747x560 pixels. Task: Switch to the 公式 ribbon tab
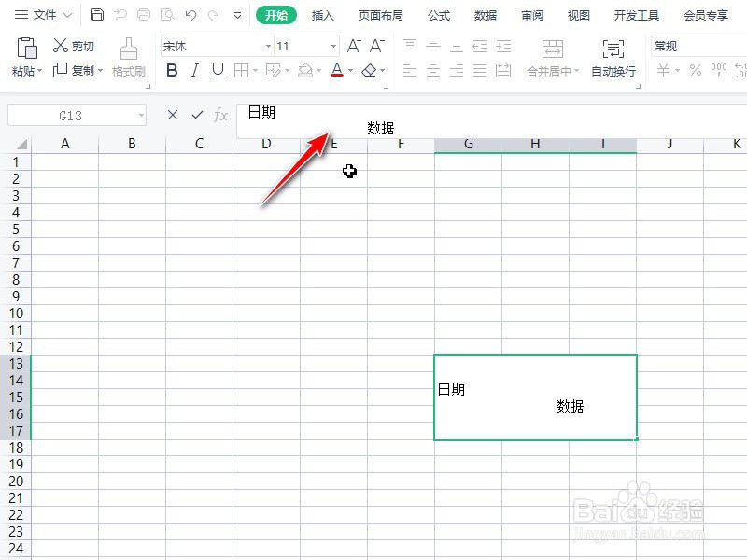click(x=438, y=14)
